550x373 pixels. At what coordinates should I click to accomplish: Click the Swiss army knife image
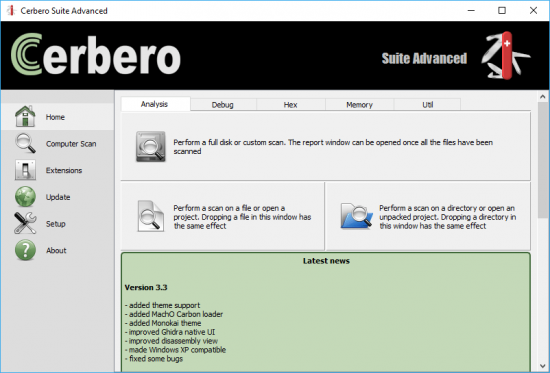tap(506, 55)
